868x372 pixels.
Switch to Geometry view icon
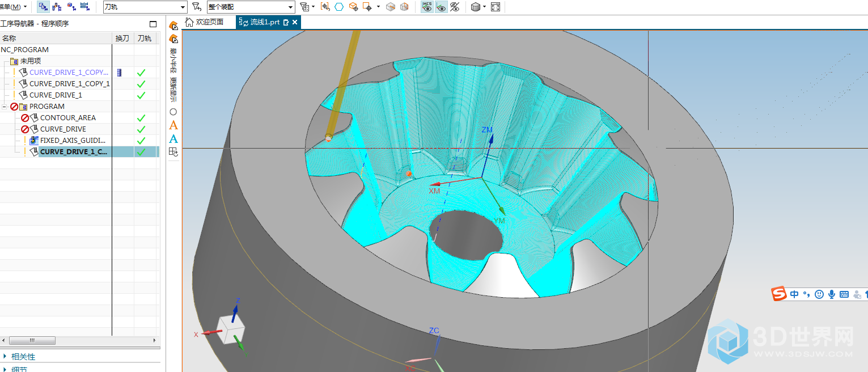[x=71, y=7]
